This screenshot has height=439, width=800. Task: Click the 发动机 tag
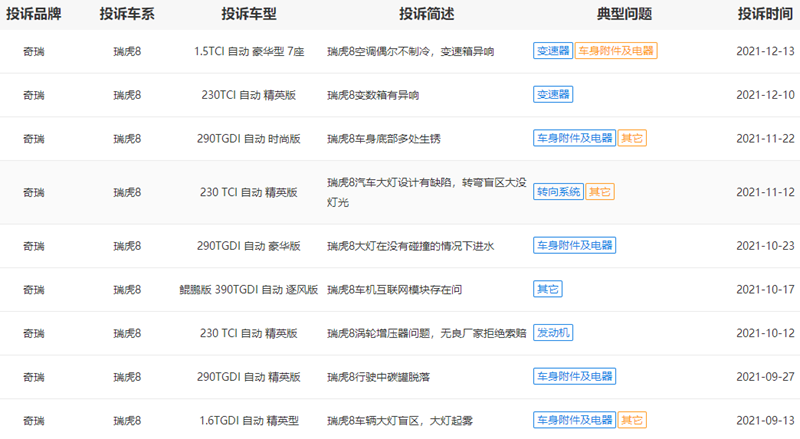coord(553,333)
